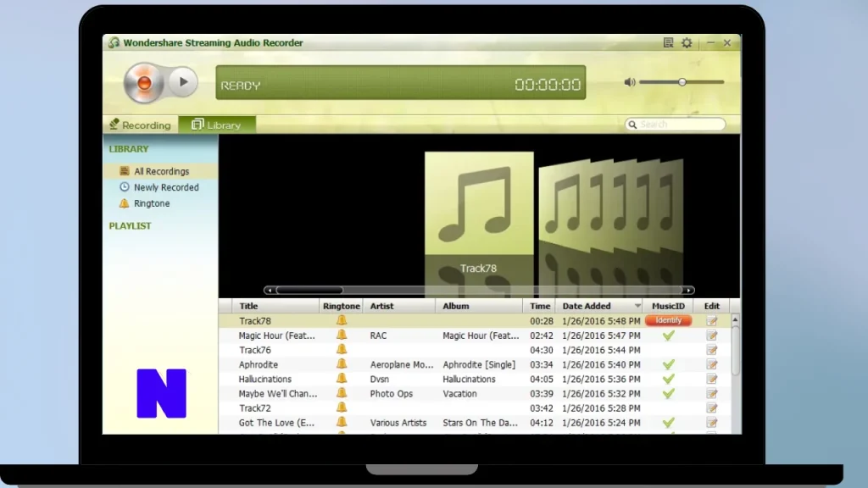Viewport: 868px width, 488px height.
Task: Click the MusicID column header
Action: [668, 306]
